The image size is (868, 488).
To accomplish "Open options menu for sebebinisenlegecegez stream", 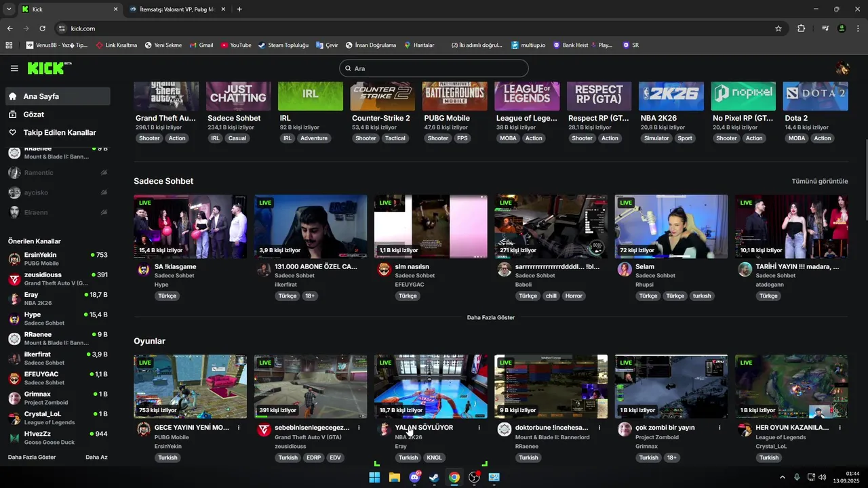I will click(359, 428).
